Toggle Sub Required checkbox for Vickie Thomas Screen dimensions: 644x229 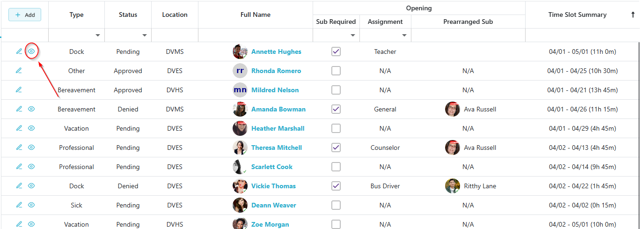336,186
